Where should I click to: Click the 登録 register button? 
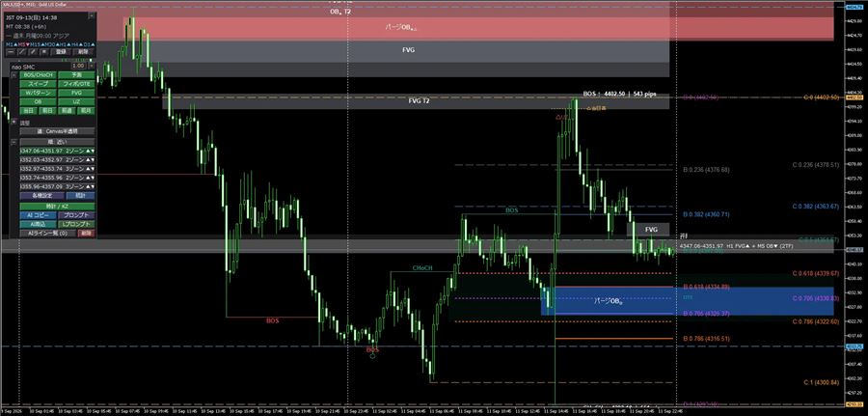61,51
